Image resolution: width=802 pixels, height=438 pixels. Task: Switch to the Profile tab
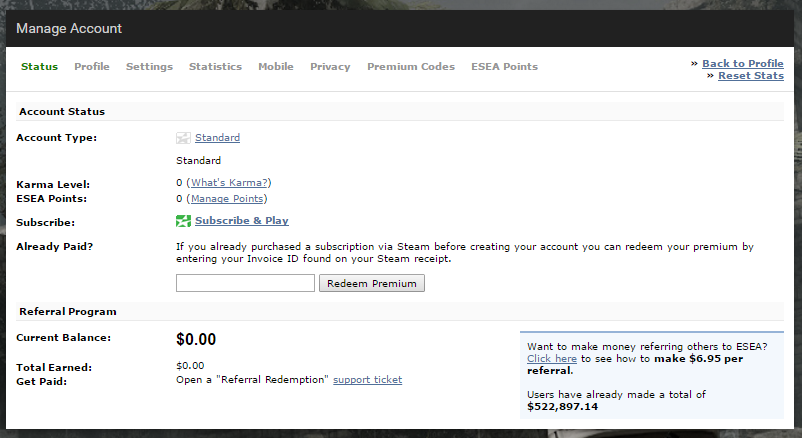pyautogui.click(x=92, y=67)
